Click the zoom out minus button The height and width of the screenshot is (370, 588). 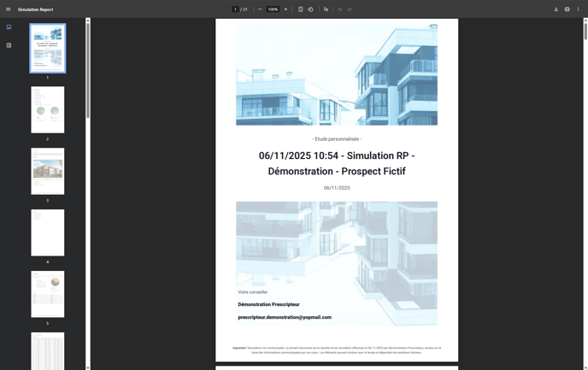(x=260, y=9)
